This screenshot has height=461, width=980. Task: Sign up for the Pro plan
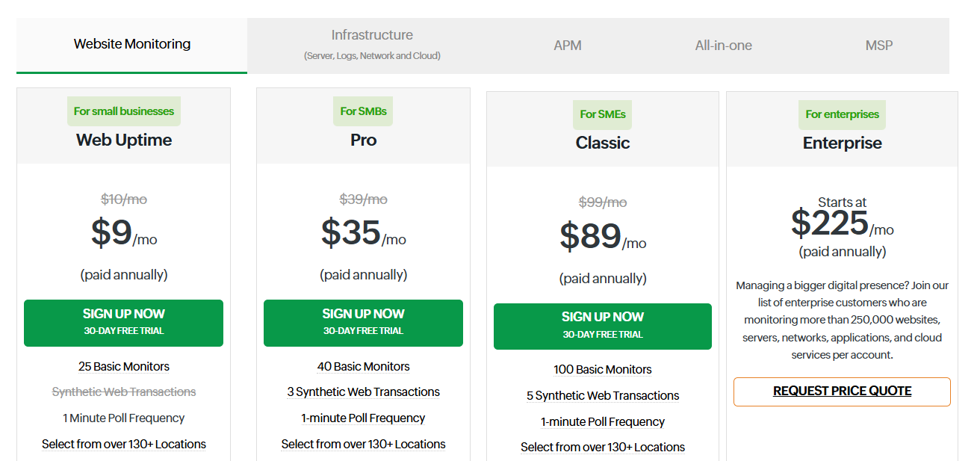[x=363, y=323]
